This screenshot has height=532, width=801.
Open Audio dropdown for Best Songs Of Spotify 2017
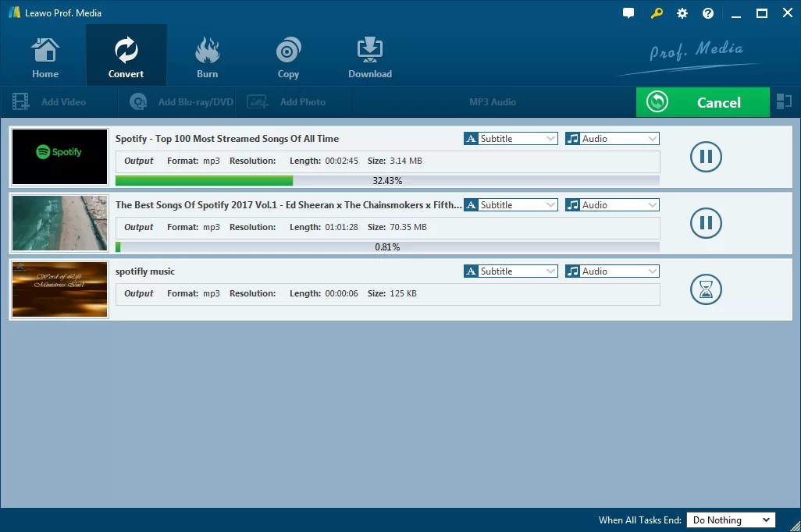click(x=612, y=204)
